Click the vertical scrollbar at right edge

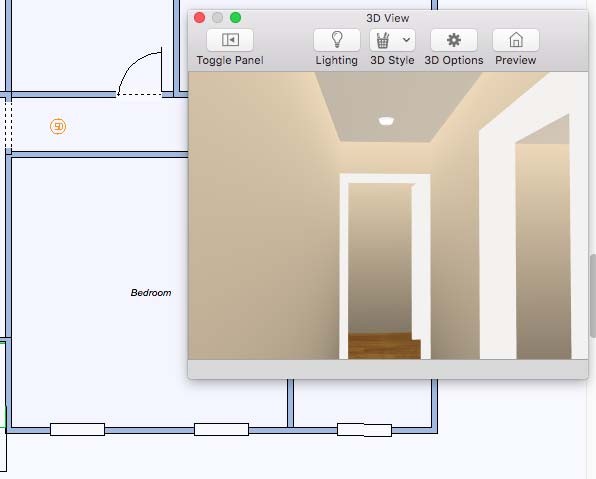[593, 295]
